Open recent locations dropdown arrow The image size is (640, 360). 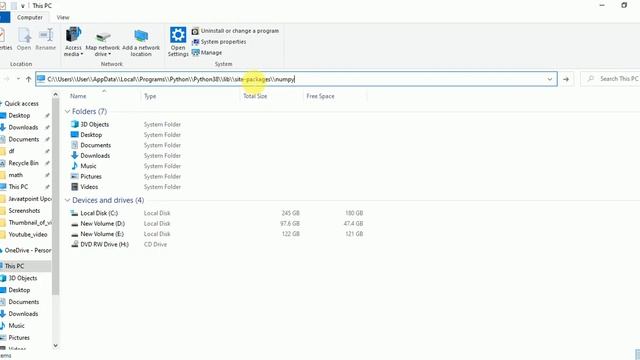(x=18, y=79)
